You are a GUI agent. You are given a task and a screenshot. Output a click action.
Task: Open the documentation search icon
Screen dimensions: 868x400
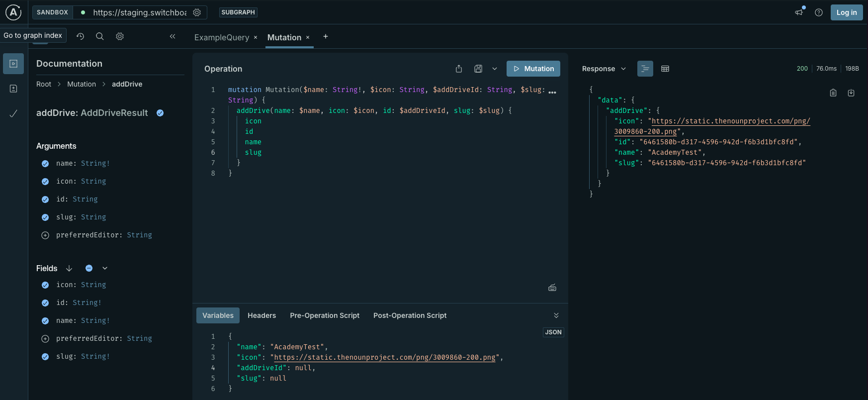point(99,36)
